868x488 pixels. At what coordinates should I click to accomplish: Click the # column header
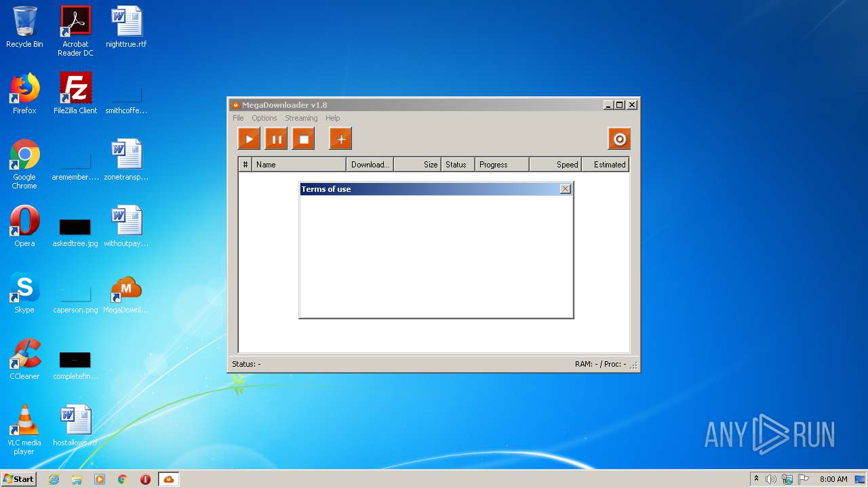point(245,165)
